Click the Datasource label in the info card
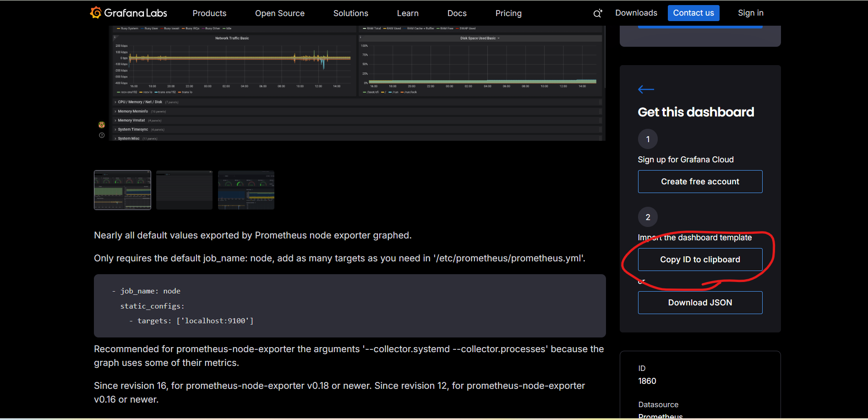The image size is (868, 420). 658,404
